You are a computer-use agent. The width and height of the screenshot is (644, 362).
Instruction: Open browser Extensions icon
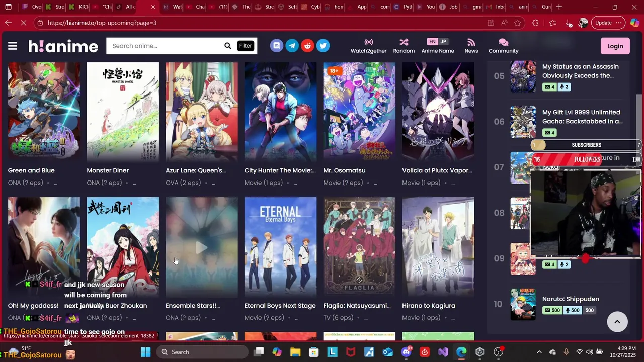(535, 23)
